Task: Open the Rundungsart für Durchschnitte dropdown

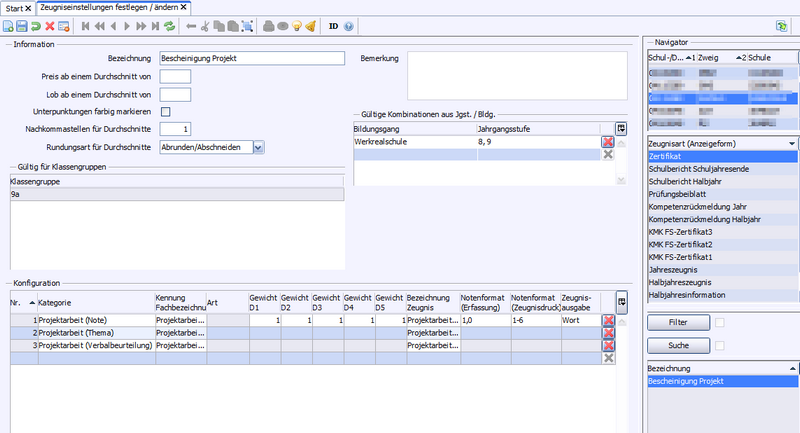Action: point(259,147)
